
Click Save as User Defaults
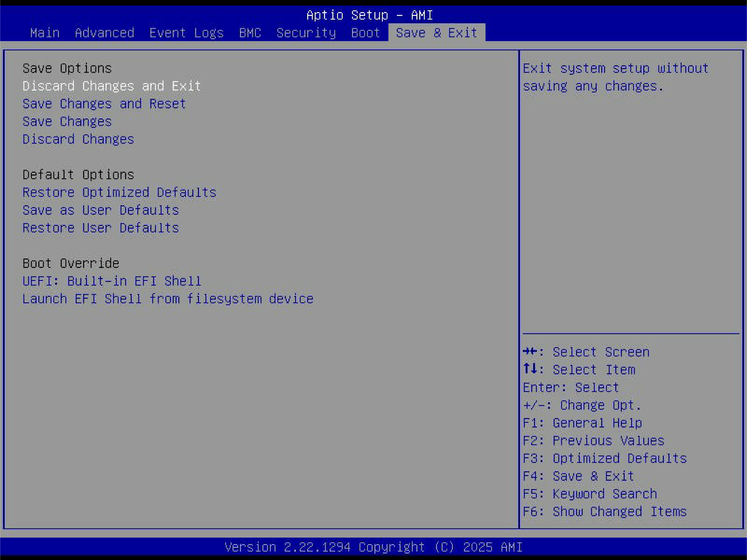pos(101,210)
